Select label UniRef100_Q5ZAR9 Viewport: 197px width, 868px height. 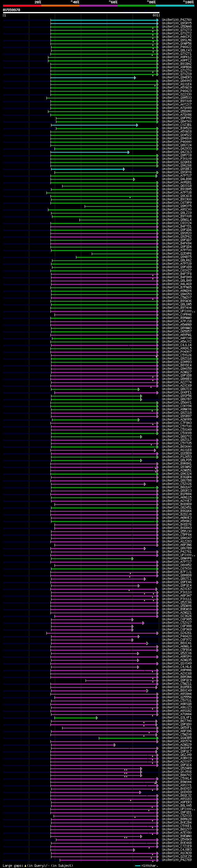point(177,769)
